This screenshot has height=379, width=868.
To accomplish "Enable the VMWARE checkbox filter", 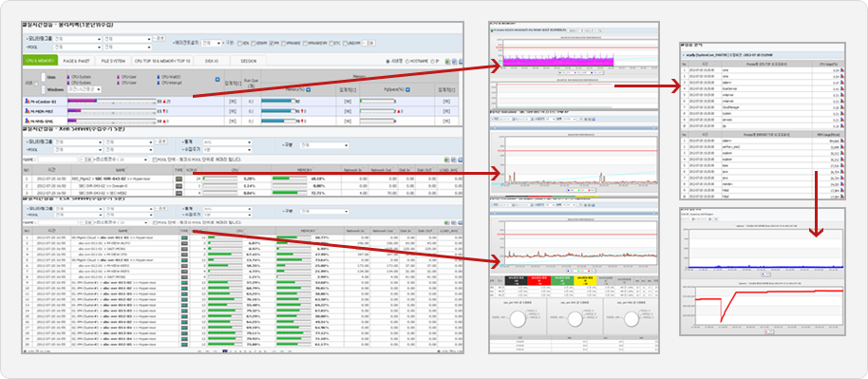I will (x=283, y=44).
